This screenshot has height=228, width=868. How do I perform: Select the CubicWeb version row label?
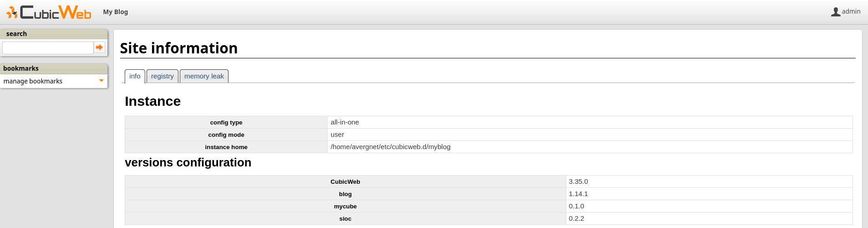click(345, 181)
